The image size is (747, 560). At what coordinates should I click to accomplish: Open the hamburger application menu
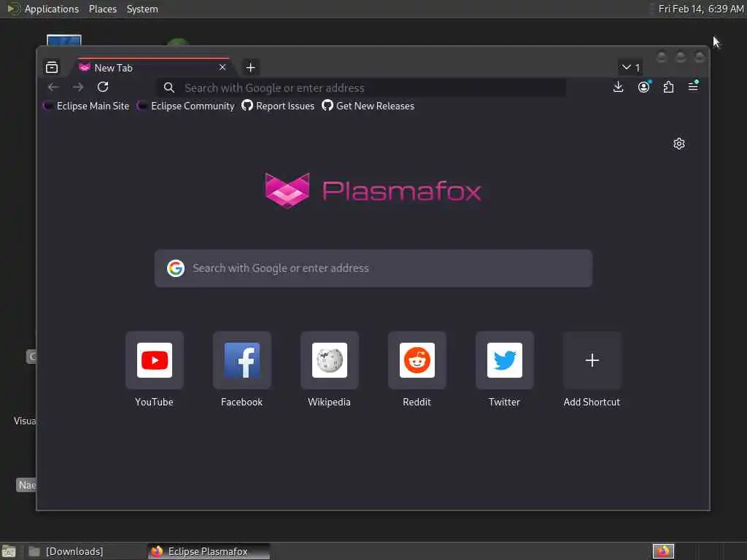point(693,87)
